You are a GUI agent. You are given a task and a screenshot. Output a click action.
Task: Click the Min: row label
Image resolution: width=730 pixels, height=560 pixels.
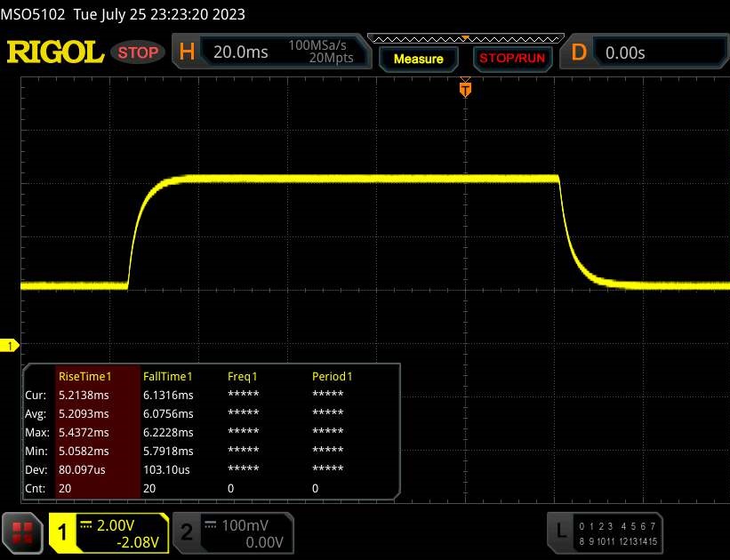36,451
